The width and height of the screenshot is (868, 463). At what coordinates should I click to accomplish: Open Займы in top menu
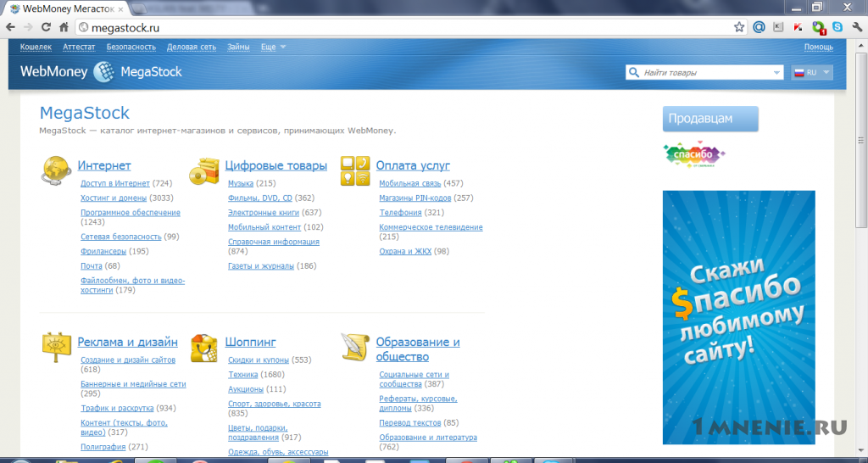(x=238, y=47)
